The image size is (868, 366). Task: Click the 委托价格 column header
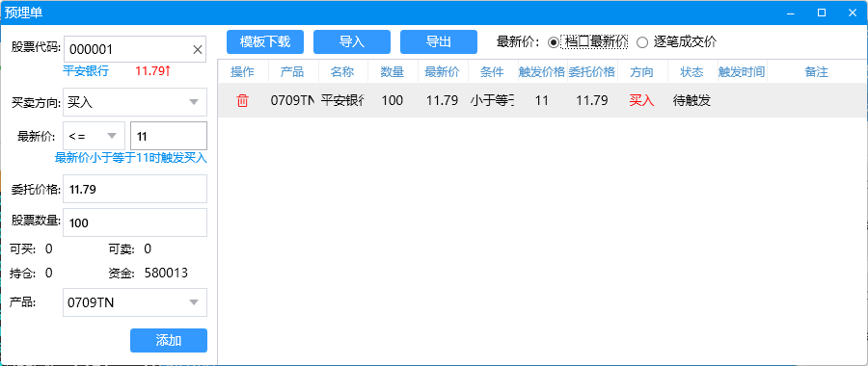(592, 72)
